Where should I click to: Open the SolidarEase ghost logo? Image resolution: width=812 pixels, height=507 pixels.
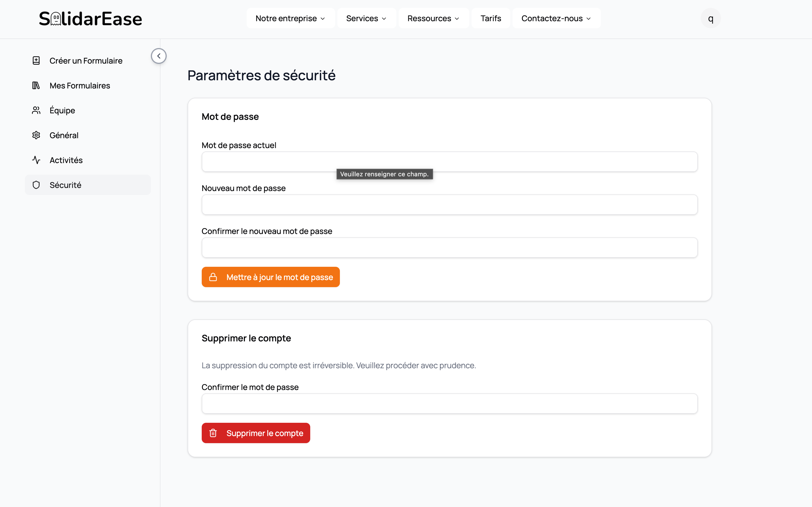click(x=56, y=18)
